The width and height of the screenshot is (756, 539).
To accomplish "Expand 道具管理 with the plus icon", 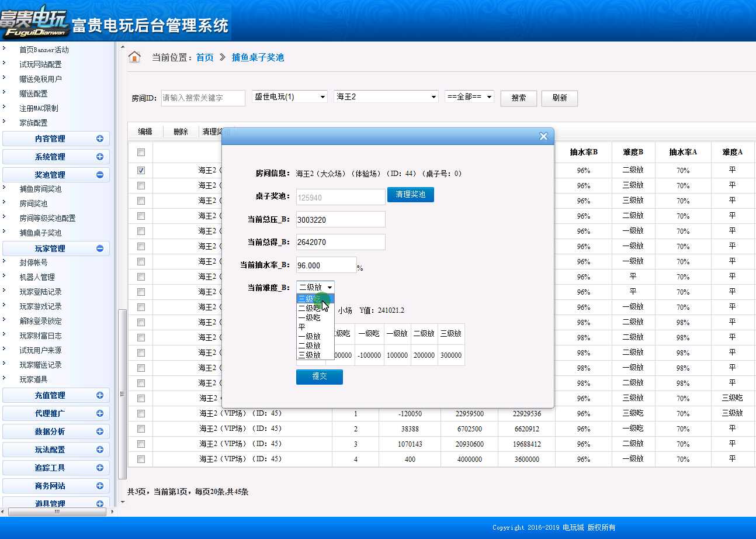I will click(x=100, y=503).
